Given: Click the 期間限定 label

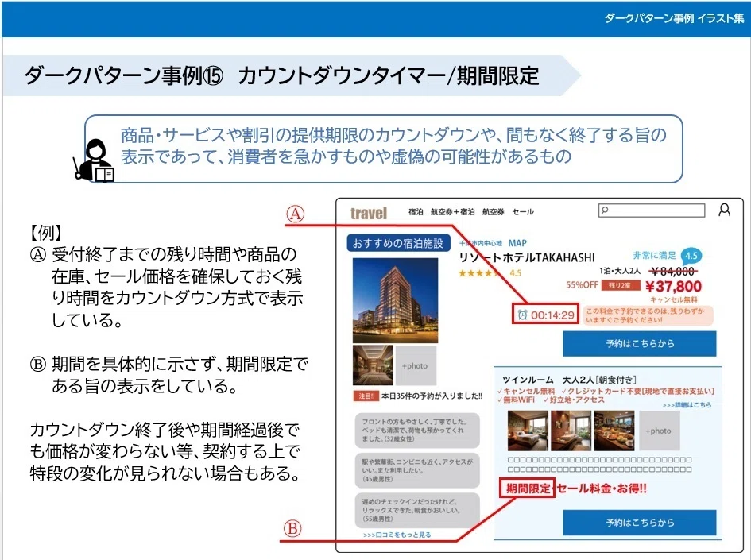Looking at the screenshot, I should [x=528, y=489].
